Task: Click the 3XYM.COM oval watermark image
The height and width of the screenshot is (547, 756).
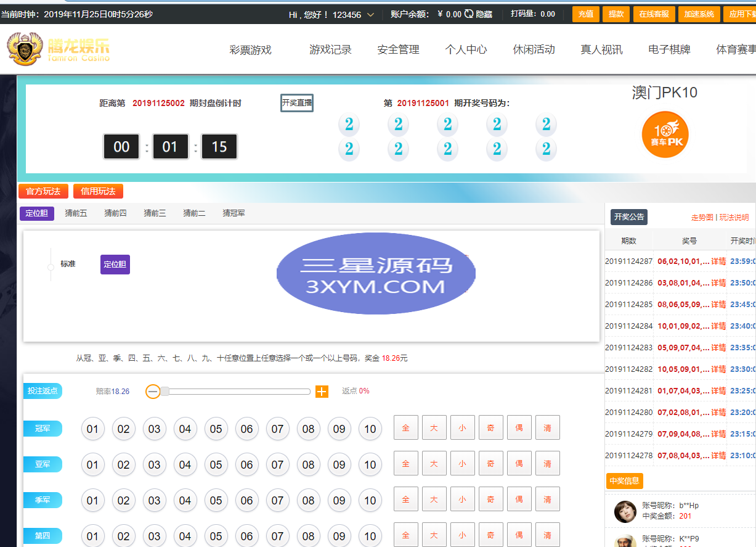Action: click(x=376, y=273)
